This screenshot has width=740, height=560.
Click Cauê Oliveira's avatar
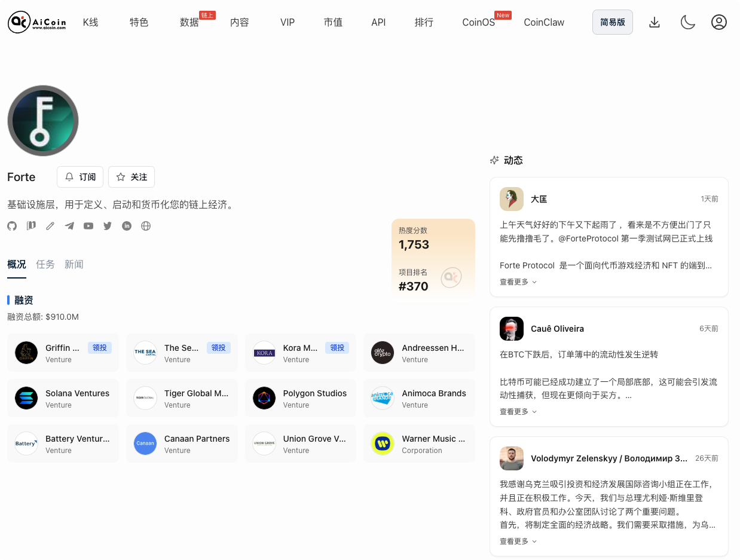point(512,329)
